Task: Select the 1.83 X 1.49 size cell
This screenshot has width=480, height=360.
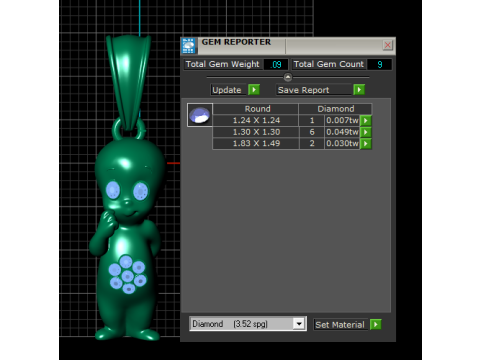Action: click(256, 144)
